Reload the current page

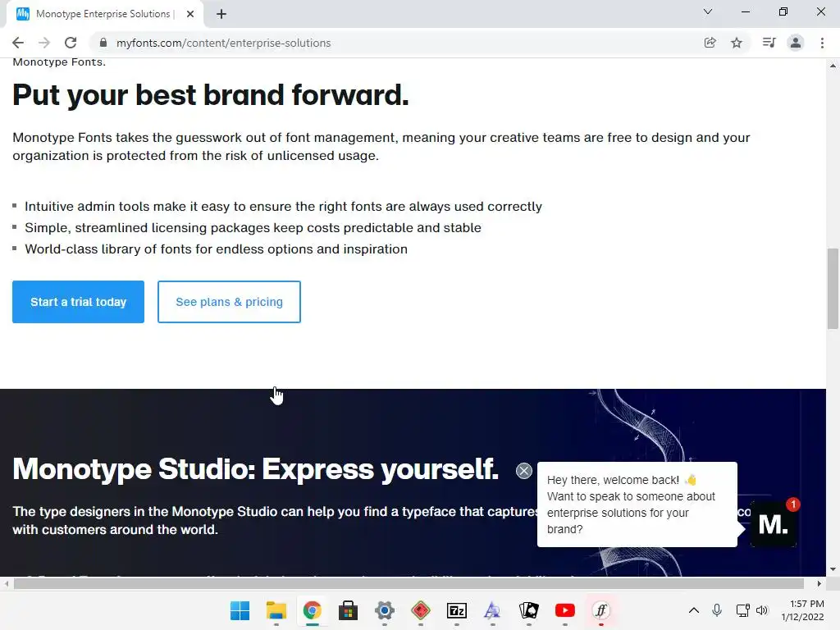pyautogui.click(x=71, y=43)
